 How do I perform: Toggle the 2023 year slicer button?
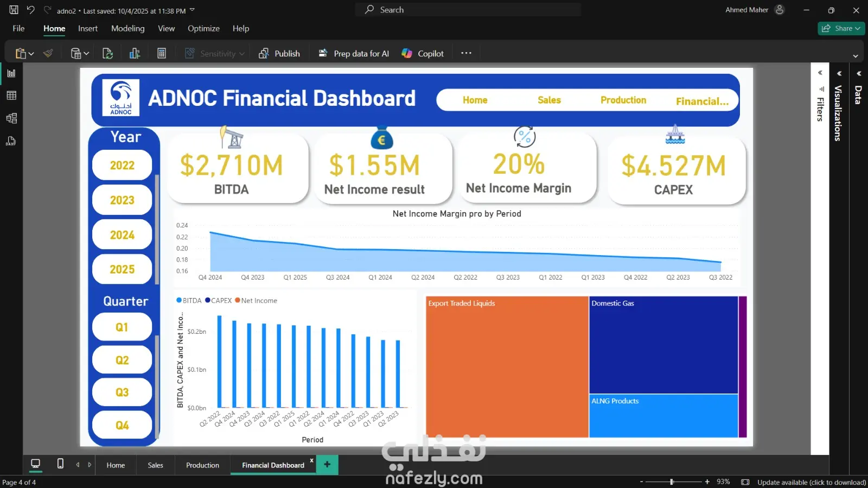[122, 200]
